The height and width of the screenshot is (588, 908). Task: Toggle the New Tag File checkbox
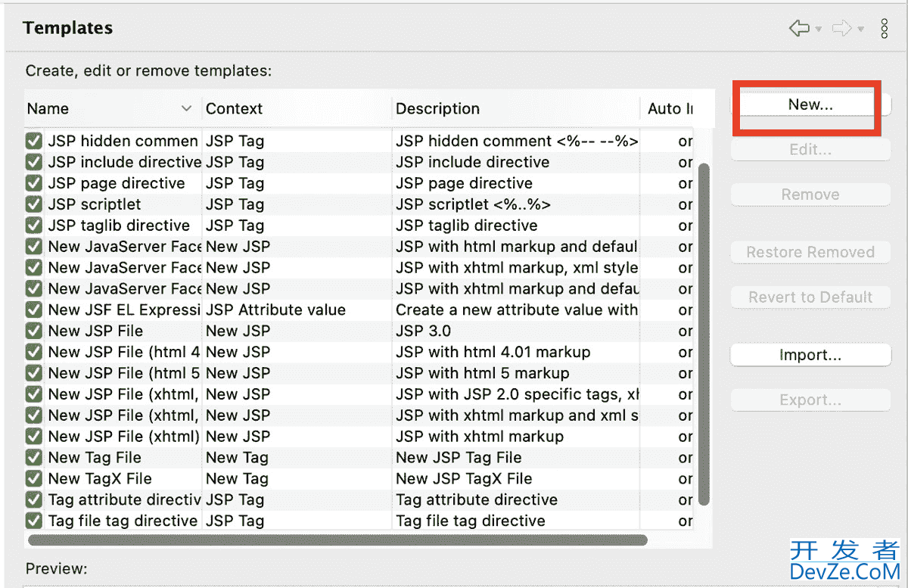[34, 458]
